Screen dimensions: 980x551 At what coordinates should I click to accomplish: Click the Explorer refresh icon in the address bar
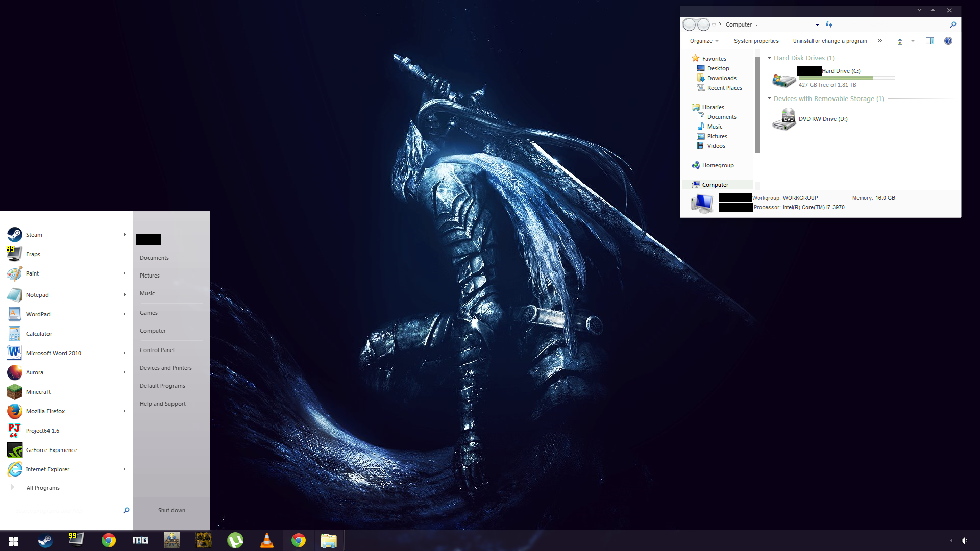829,24
